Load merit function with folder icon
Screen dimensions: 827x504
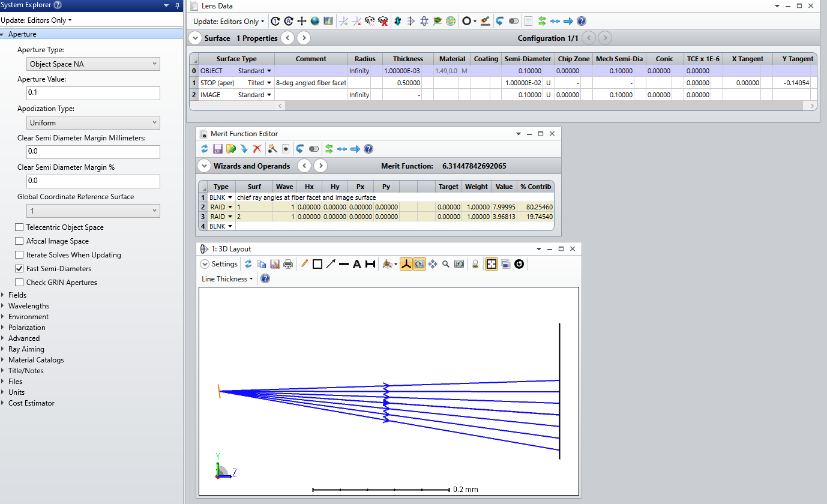(x=231, y=149)
